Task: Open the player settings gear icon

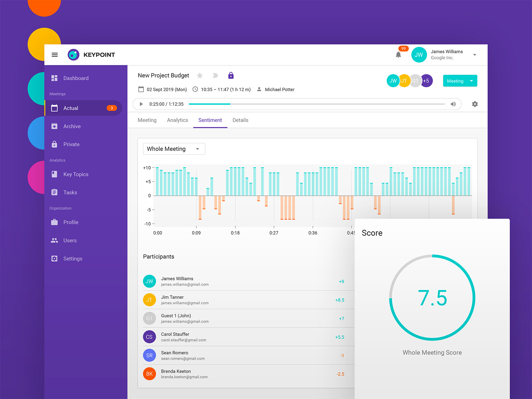Action: [475, 104]
